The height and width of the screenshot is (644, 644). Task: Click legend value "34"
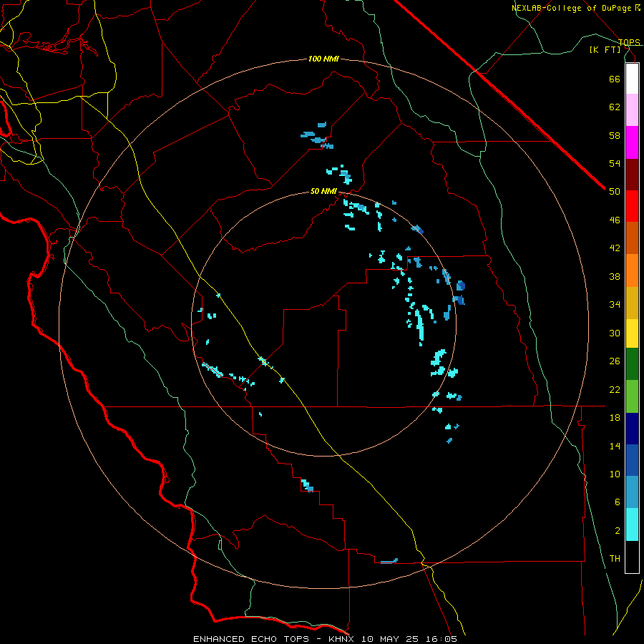pyautogui.click(x=615, y=305)
